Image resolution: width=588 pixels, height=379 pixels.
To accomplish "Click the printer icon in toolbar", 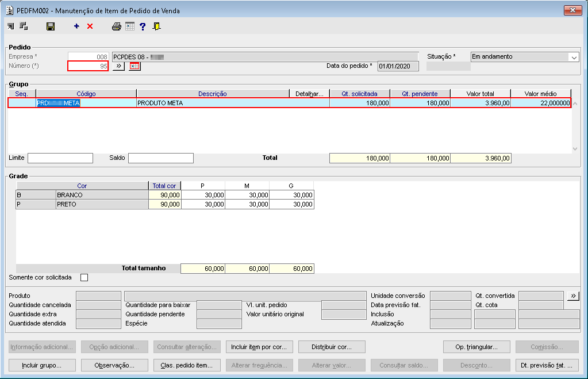I will 117,26.
